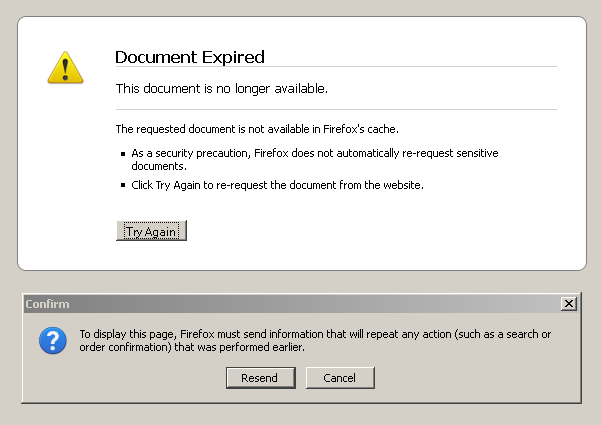Viewport: 601px width, 425px height.
Task: Close the Confirm dialog with the X
Action: click(x=569, y=303)
